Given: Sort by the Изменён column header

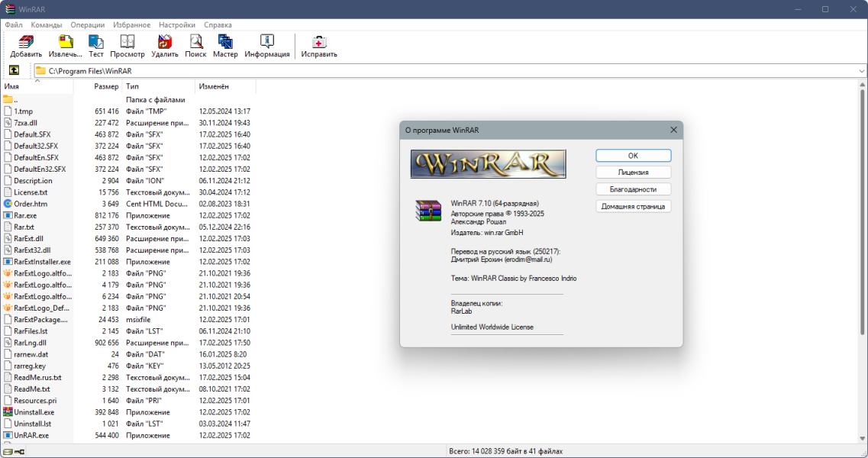Looking at the screenshot, I should click(226, 86).
